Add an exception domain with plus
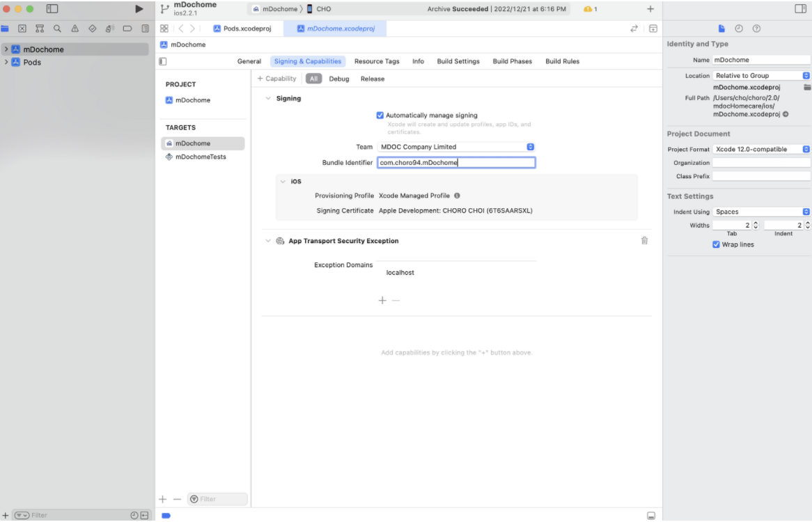 click(x=382, y=301)
